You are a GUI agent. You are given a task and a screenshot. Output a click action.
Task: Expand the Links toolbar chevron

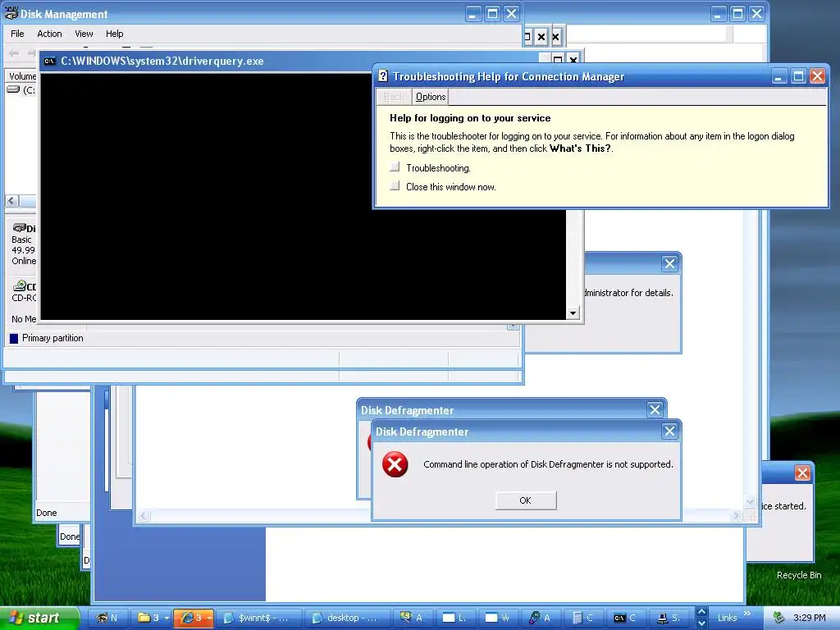coord(747,614)
